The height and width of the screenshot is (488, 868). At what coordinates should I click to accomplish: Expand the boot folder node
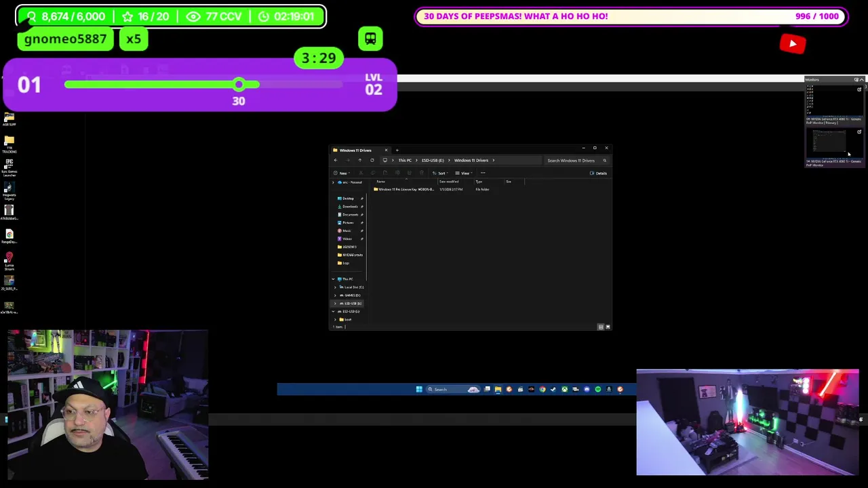335,319
